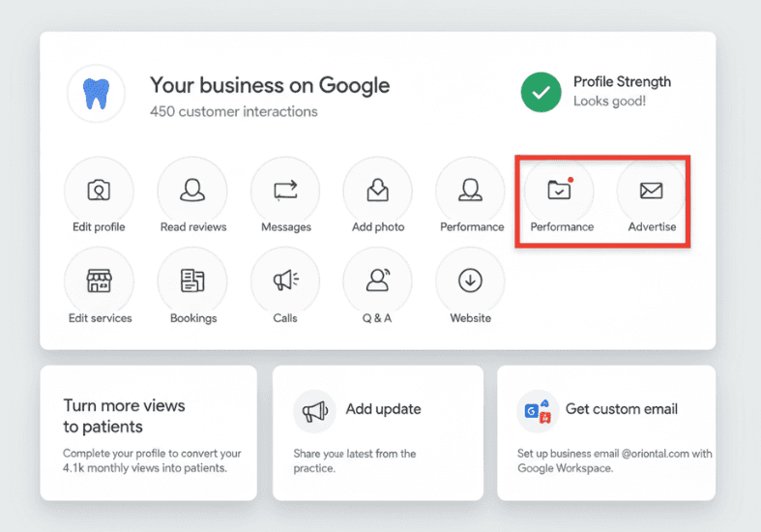Open the Advertise envelope icon
Screen dimensions: 761x532
(x=652, y=191)
